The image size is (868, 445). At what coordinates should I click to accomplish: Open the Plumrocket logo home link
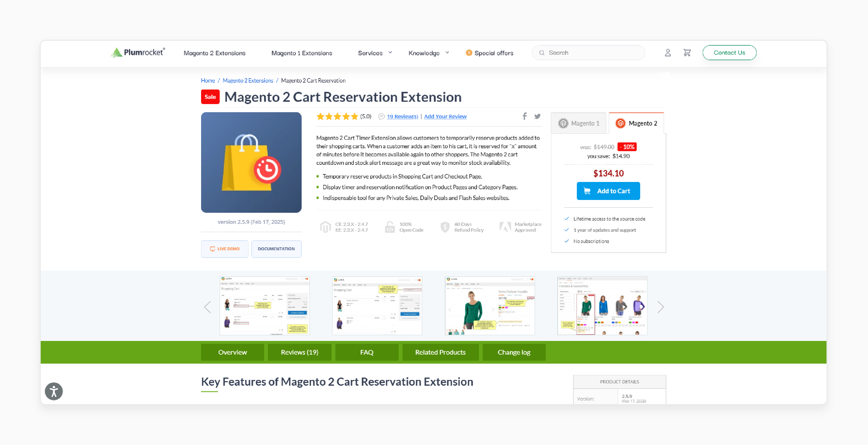138,53
